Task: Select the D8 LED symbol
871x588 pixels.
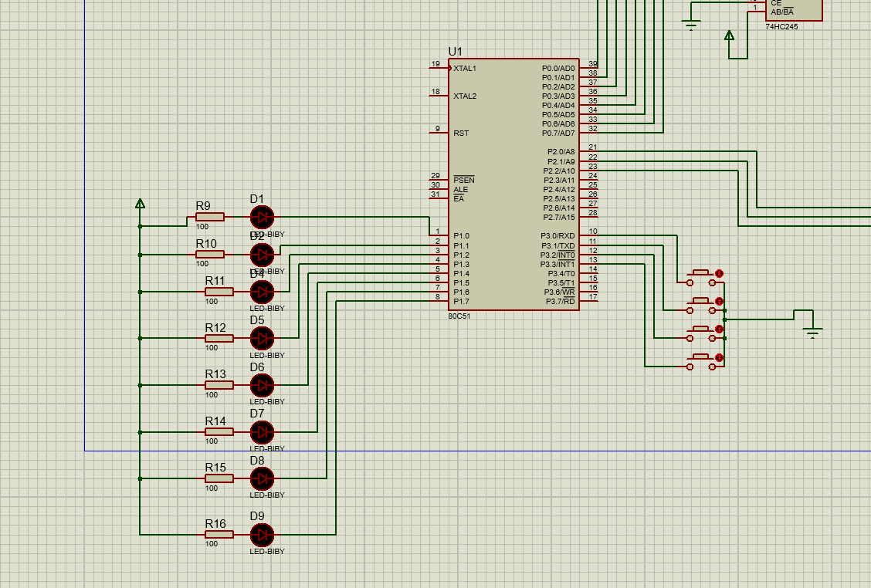Action: [x=263, y=478]
